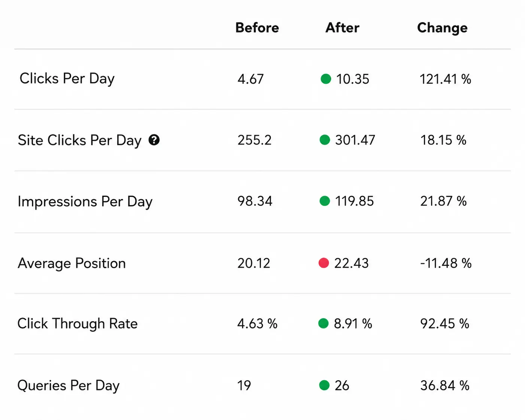Click the 255.2 before value
The width and height of the screenshot is (525, 420).
click(254, 140)
